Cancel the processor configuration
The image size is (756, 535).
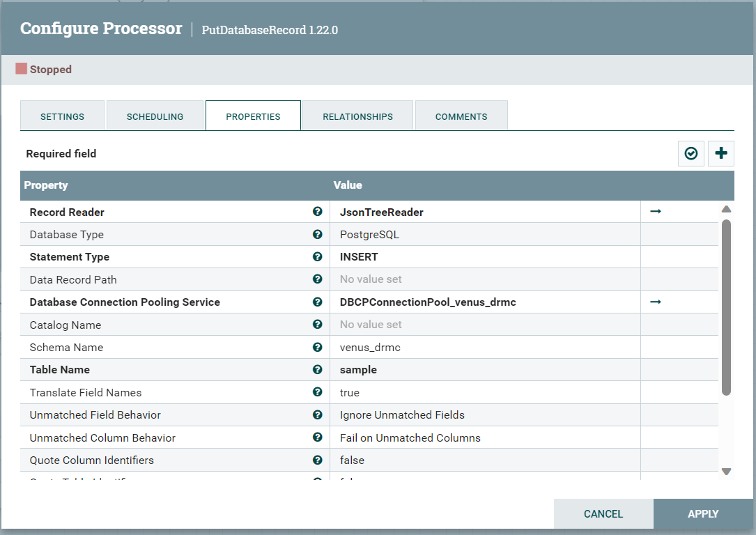[603, 514]
